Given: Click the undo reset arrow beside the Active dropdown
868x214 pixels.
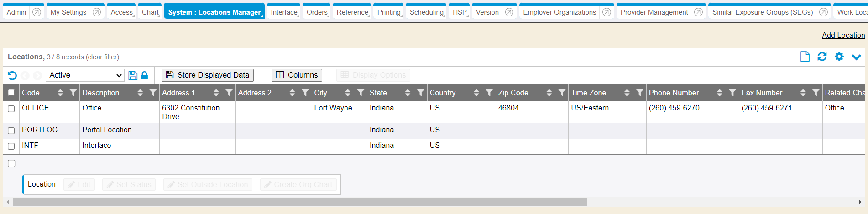Looking at the screenshot, I should 12,75.
